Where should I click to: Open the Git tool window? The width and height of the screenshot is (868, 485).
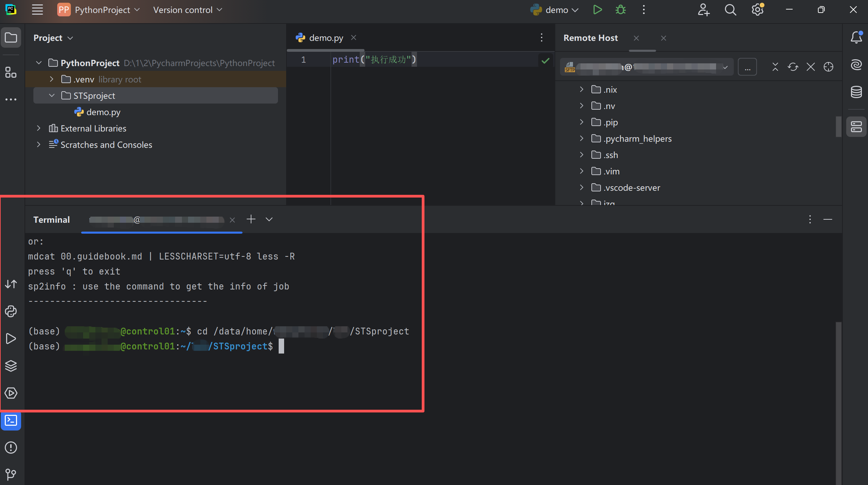[x=11, y=474]
